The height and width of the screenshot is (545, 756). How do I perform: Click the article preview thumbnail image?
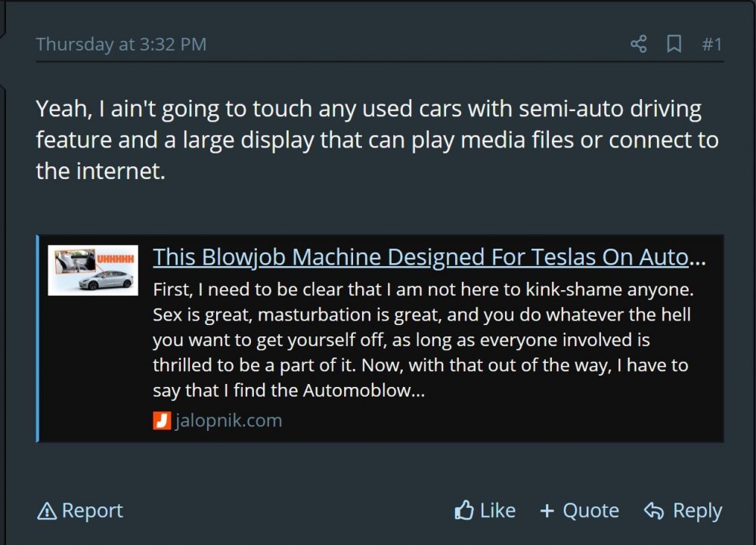click(x=93, y=269)
